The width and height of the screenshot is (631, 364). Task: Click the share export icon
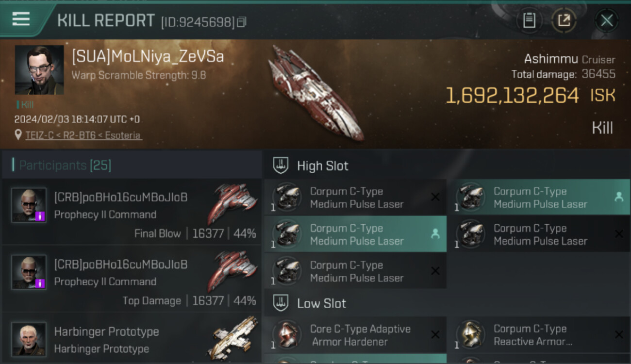[564, 20]
